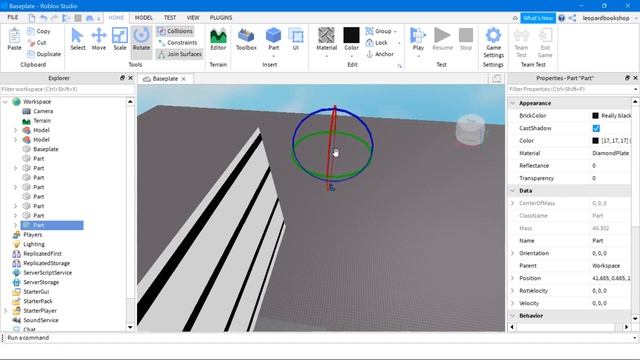Toggle the Collisions option
Screen dimensions: 640x360
[x=175, y=31]
